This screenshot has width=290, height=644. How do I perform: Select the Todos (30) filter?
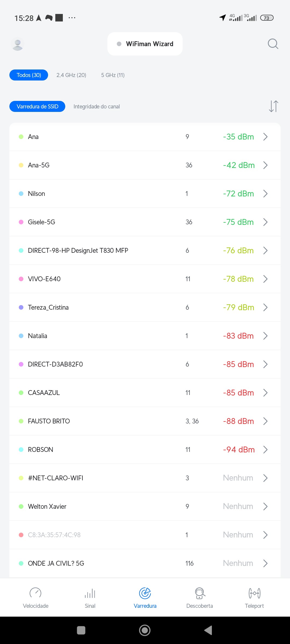(29, 75)
